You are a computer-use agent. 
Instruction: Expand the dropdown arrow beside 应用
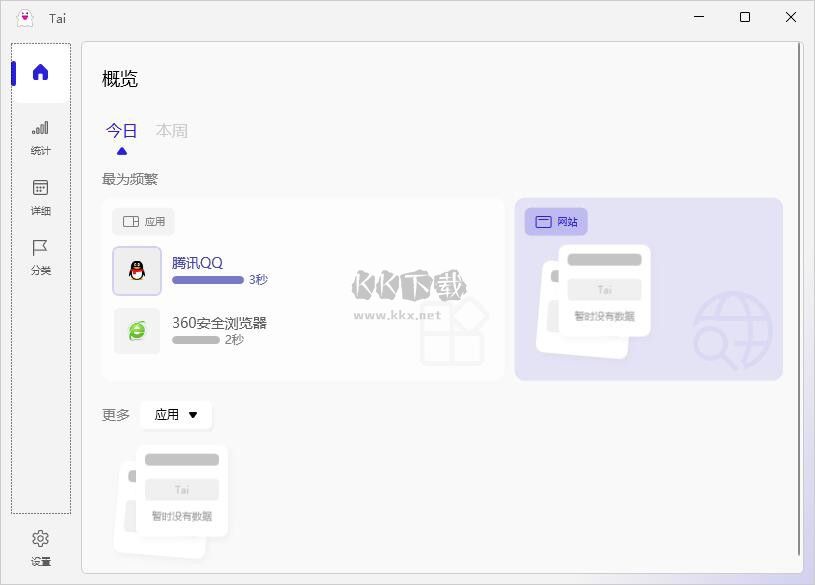click(x=195, y=415)
